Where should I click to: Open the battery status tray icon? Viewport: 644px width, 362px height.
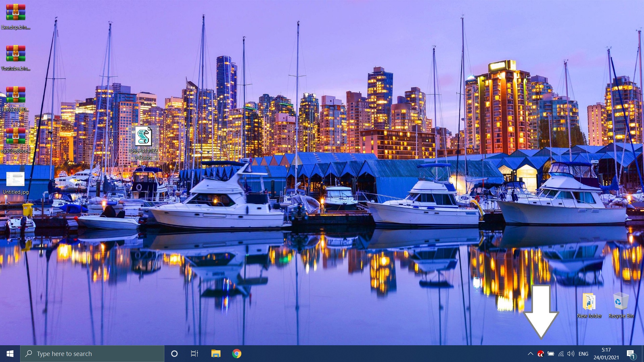551,354
